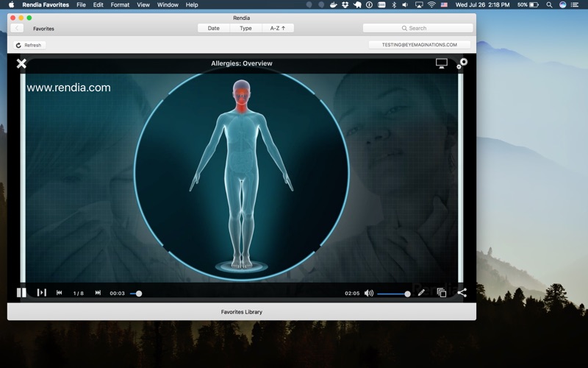Click the Favorites Library bar
The height and width of the screenshot is (368, 588).
pos(242,311)
